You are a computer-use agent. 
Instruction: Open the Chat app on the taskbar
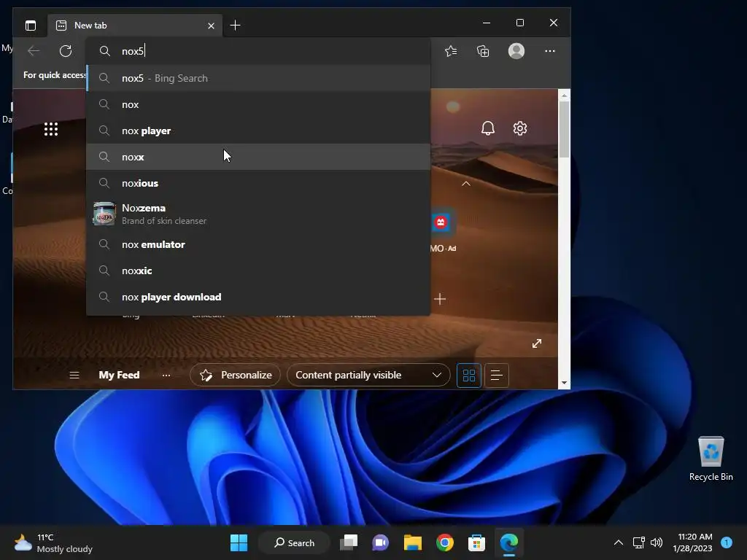click(381, 542)
